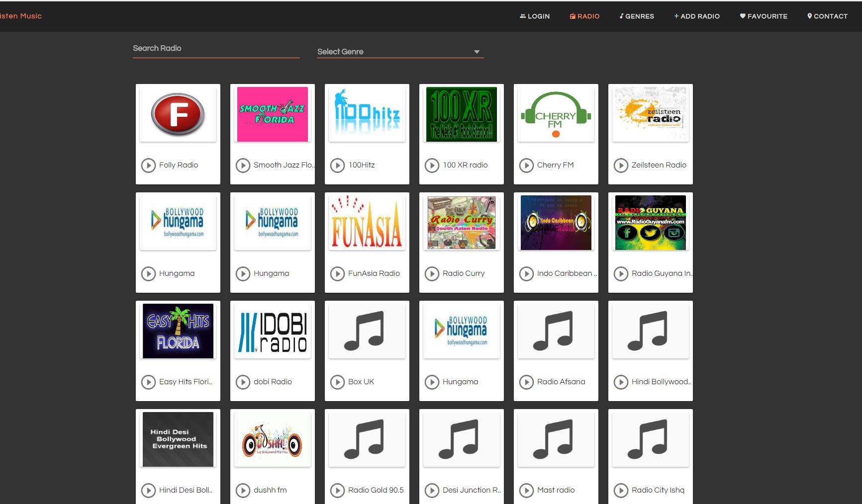The image size is (862, 504).
Task: Open FAVOURITE via the heart icon
Action: coord(743,16)
